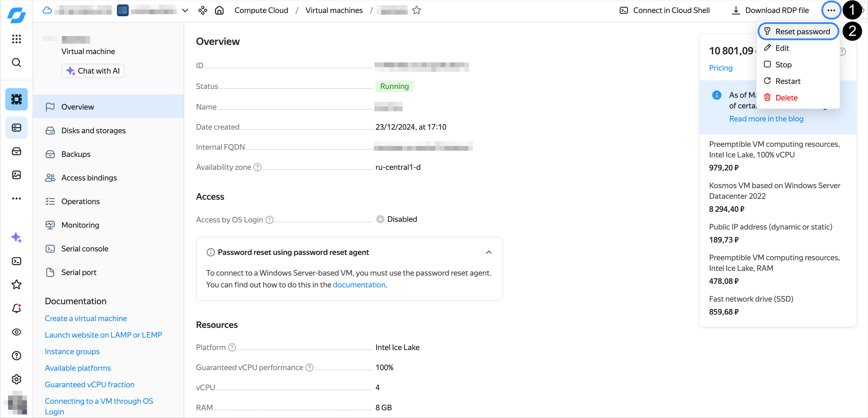Viewport: 868px width, 418px height.
Task: Click Guaranteed vCPU performance help icon
Action: click(309, 367)
